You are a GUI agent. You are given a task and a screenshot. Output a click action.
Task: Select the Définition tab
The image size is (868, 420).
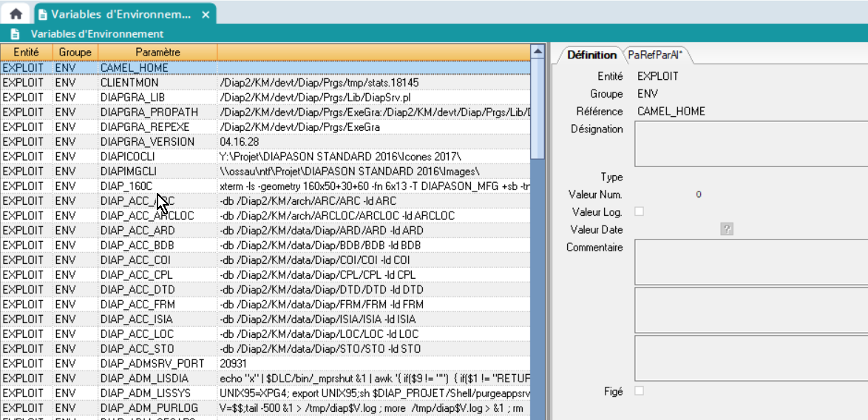coord(591,55)
